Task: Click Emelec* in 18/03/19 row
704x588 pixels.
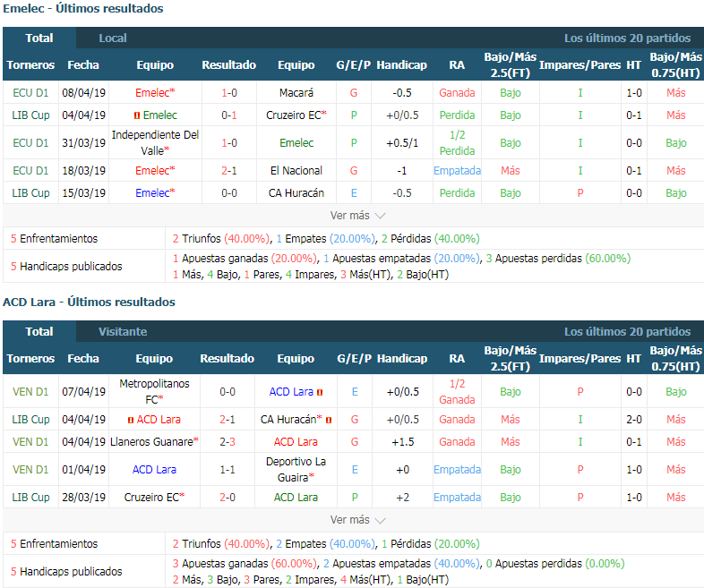Action: (x=155, y=171)
